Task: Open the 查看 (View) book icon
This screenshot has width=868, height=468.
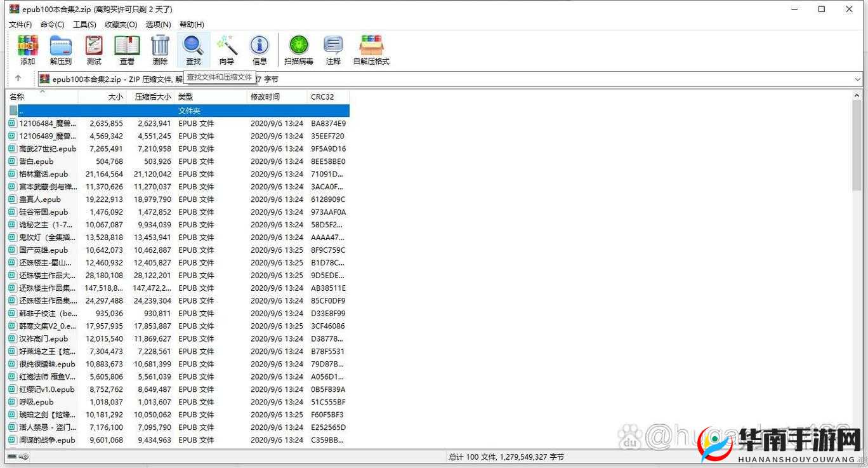Action: tap(127, 50)
